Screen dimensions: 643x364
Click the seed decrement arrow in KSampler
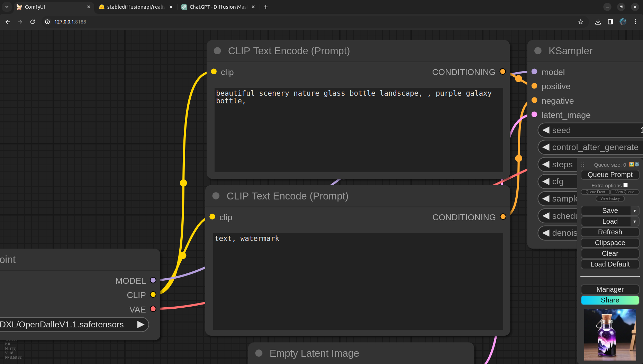click(546, 130)
